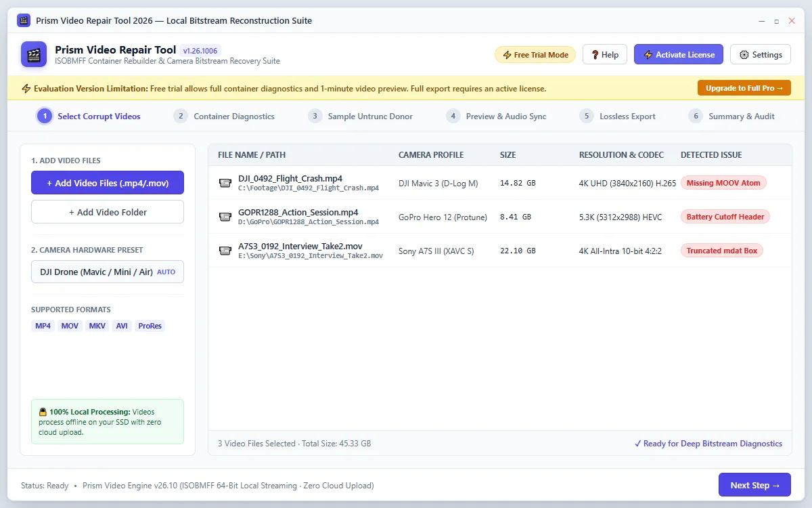The image size is (812, 508).
Task: Go to step 6 Summary & Audit
Action: 731,116
